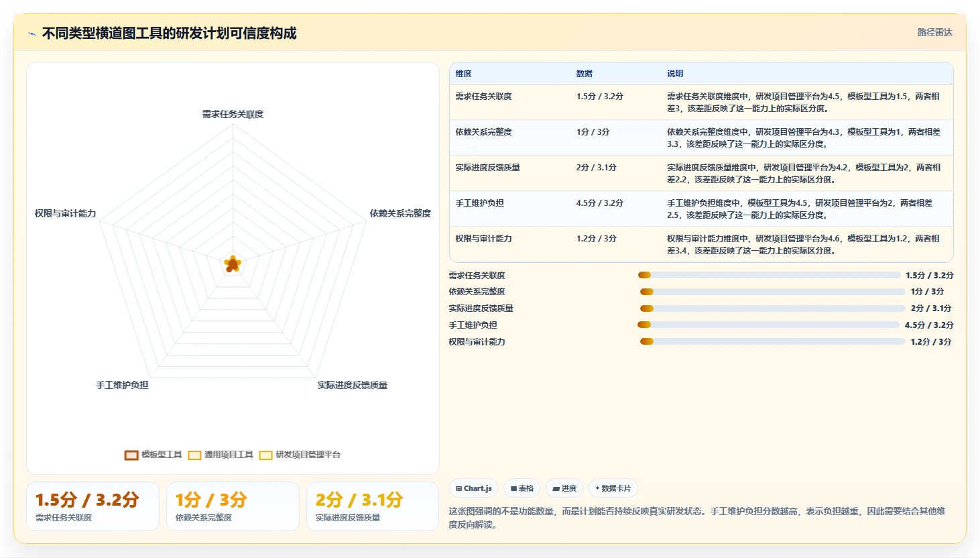Click the 维度 column header
This screenshot has width=980, height=558.
464,74
